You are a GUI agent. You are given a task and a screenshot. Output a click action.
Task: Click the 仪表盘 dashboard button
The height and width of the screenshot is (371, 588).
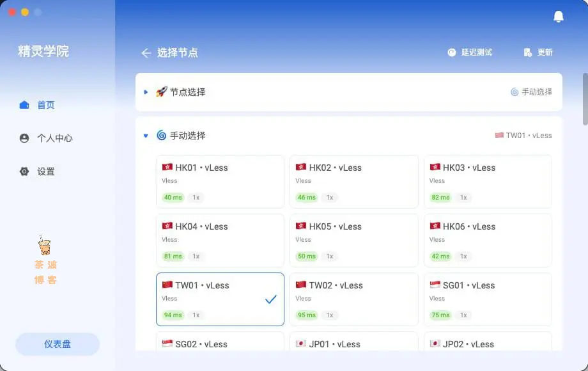pos(58,344)
